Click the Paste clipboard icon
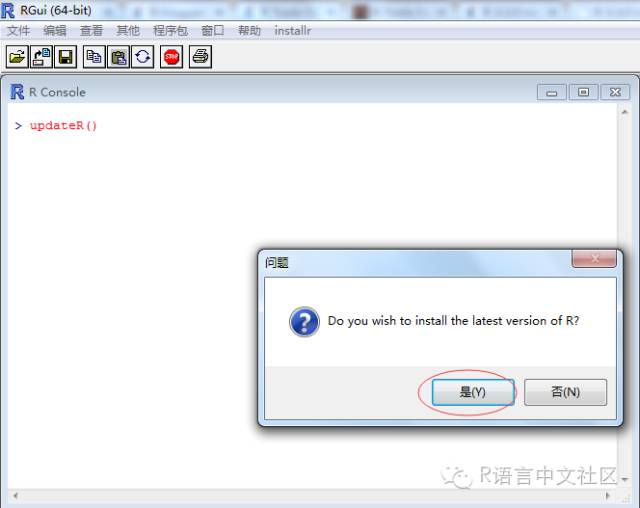Image resolution: width=640 pixels, height=508 pixels. click(118, 57)
